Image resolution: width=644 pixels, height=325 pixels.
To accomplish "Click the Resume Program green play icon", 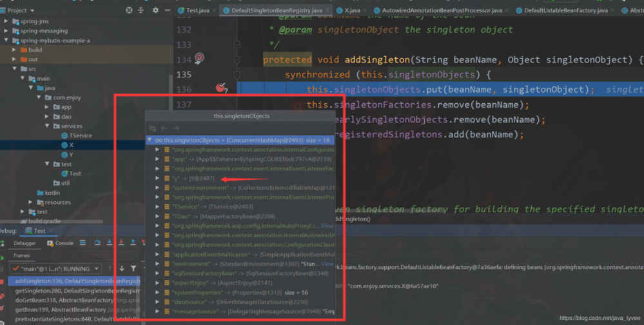I will [2, 258].
